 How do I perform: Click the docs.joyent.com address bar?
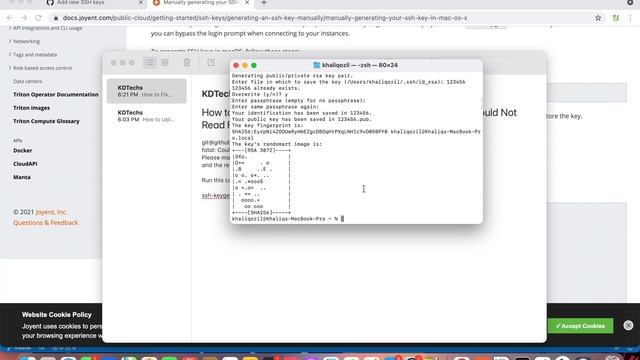click(264, 18)
